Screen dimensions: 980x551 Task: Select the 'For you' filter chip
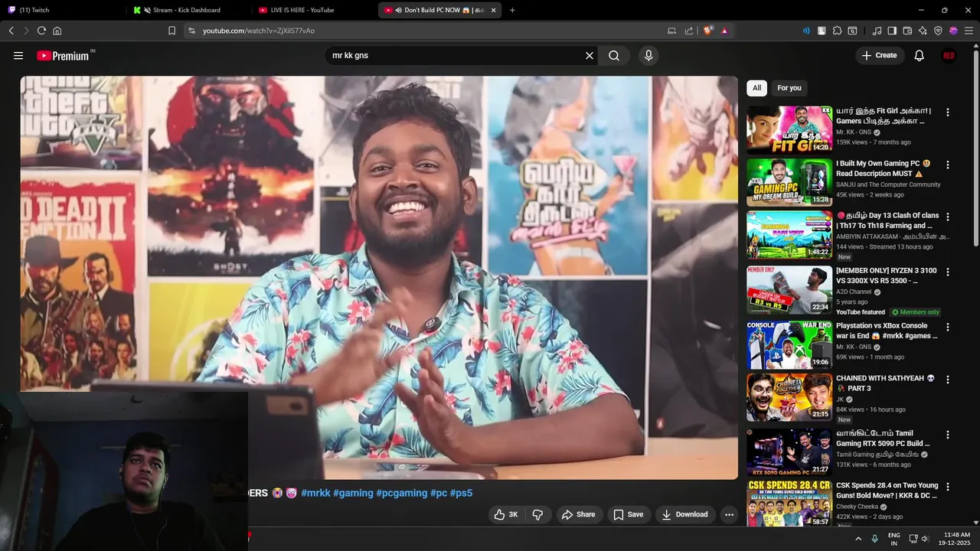click(789, 88)
